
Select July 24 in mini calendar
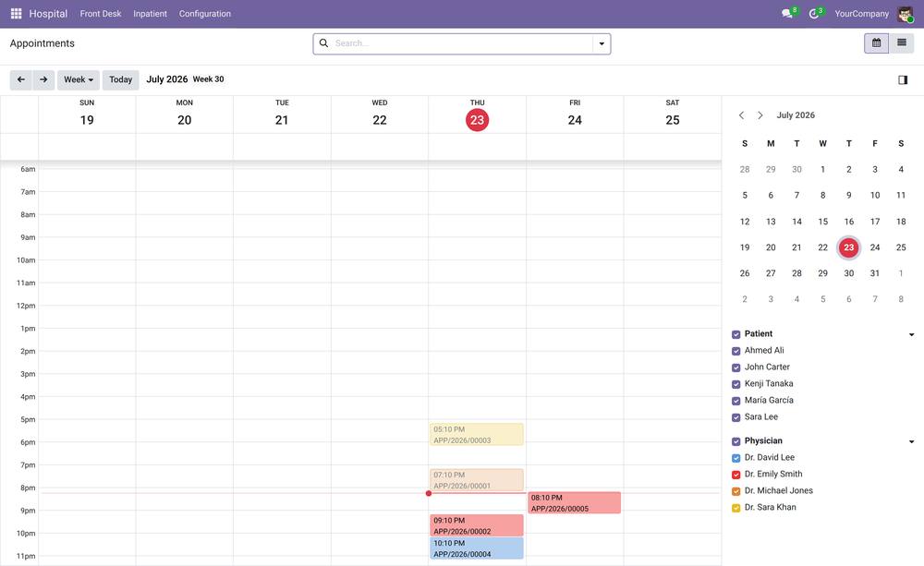coord(874,247)
